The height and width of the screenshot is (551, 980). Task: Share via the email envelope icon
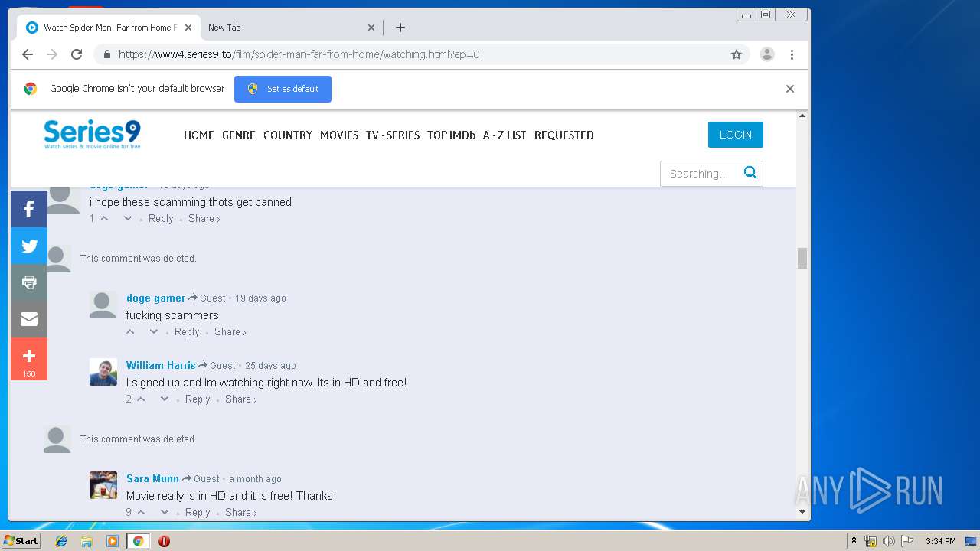29,319
